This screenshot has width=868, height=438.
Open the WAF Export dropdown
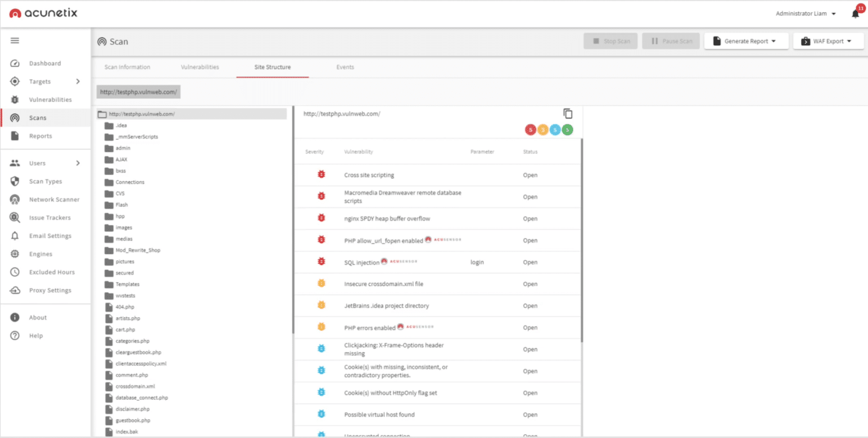click(828, 41)
